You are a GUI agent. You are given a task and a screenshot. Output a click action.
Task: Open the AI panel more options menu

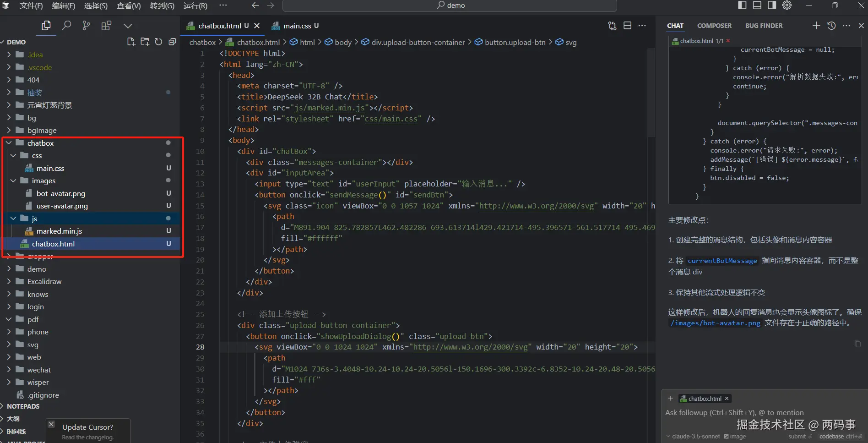pyautogui.click(x=846, y=26)
